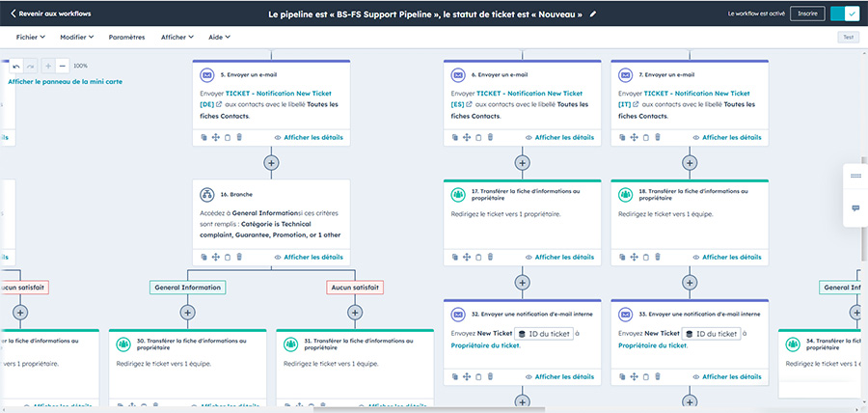Click the redo arrow icon
The height and width of the screenshot is (413, 868).
pos(30,67)
